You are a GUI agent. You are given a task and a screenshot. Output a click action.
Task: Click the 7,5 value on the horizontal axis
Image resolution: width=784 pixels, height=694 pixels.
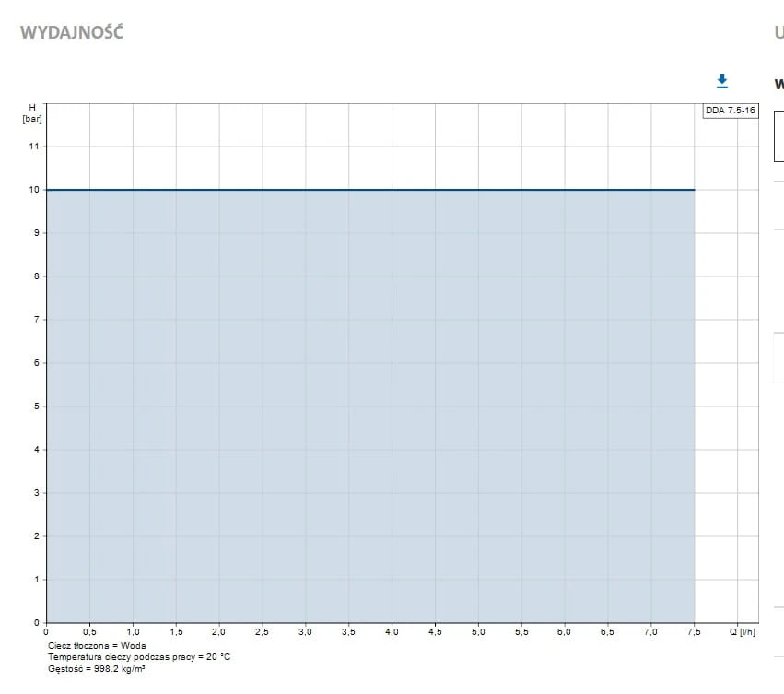pos(694,632)
